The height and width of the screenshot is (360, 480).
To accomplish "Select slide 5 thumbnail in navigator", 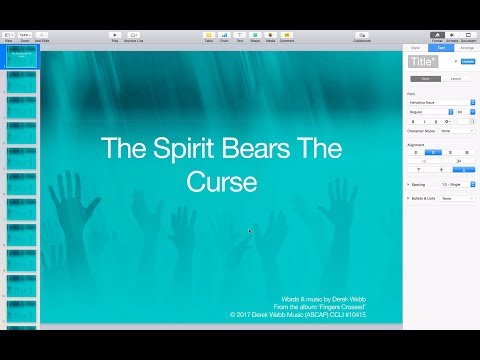I will pyautogui.click(x=21, y=158).
